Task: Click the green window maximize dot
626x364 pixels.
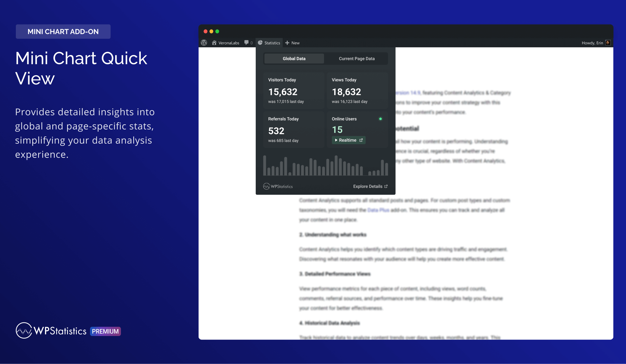Action: (217, 31)
